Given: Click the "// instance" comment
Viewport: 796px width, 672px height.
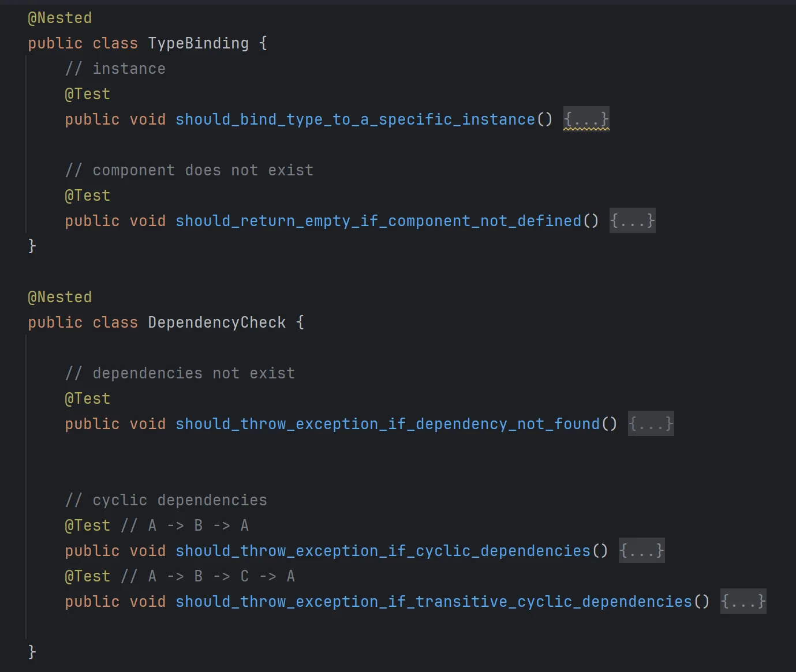Looking at the screenshot, I should (115, 69).
